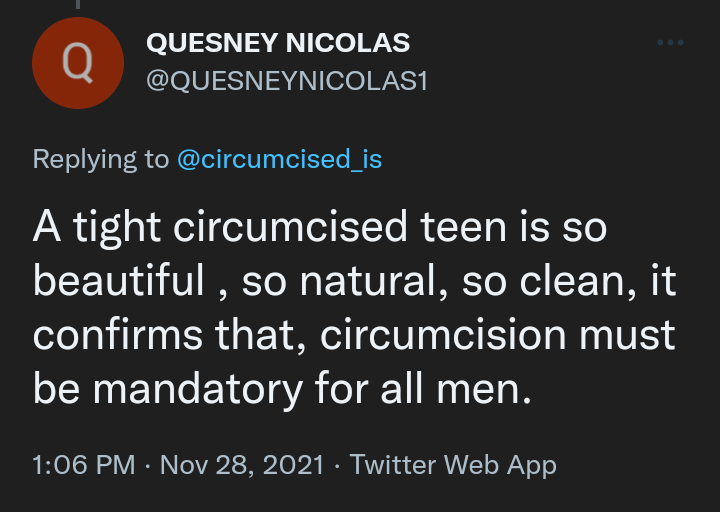Click the word "App" in footer

531,465
